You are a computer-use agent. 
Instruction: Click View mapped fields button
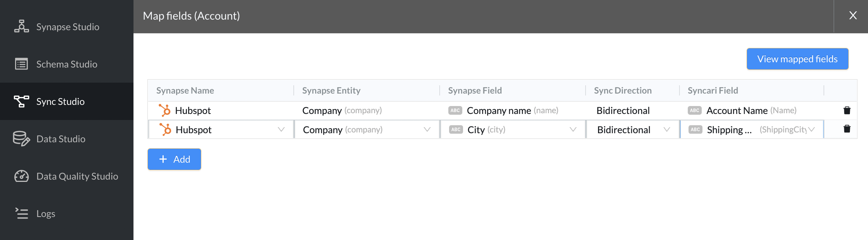pos(797,59)
